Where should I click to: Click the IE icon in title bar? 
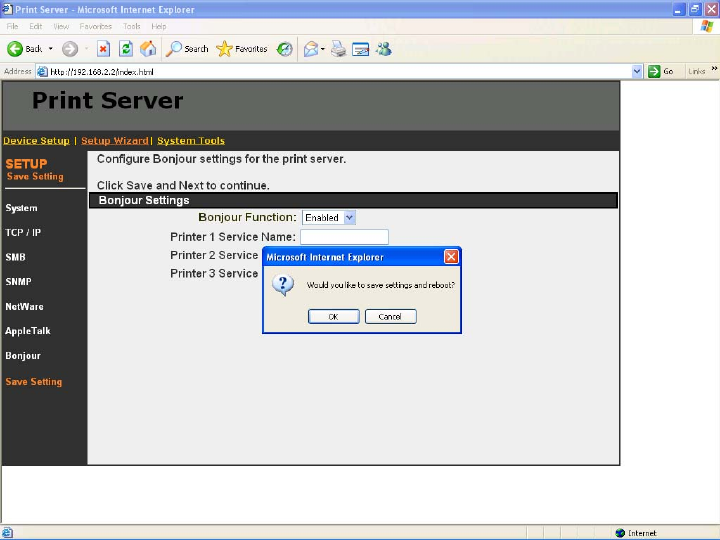click(x=7, y=9)
